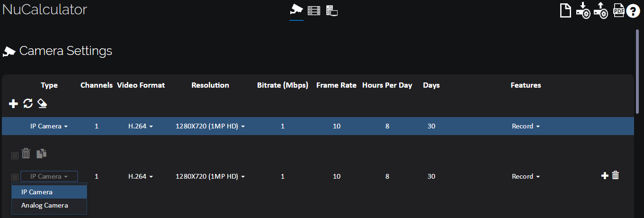Click the export configuration icon
The height and width of the screenshot is (218, 644).
click(x=600, y=10)
